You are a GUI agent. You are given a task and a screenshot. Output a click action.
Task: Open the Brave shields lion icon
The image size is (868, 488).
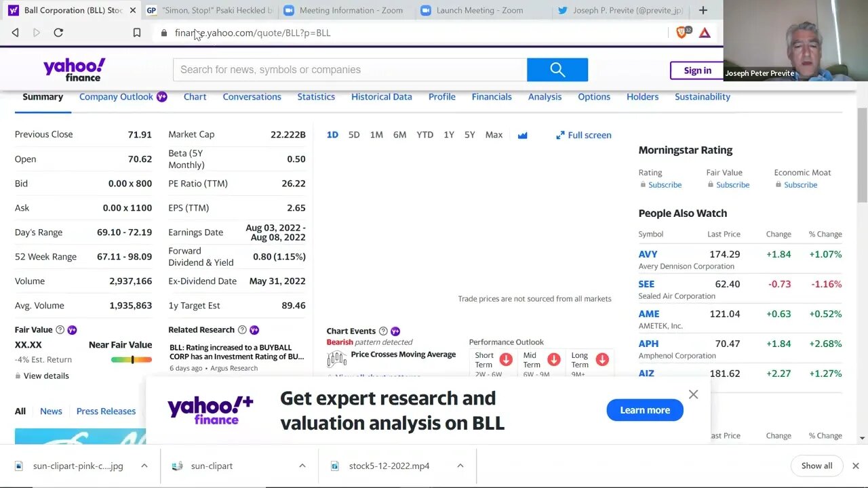click(x=683, y=33)
